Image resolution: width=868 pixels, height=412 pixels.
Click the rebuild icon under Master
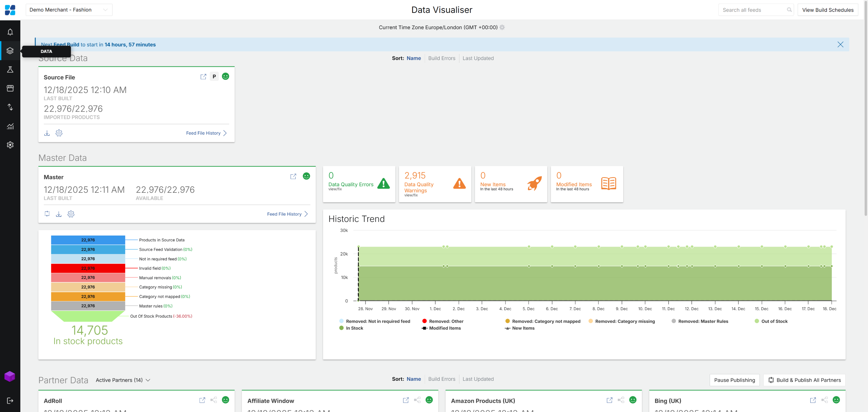[47, 214]
